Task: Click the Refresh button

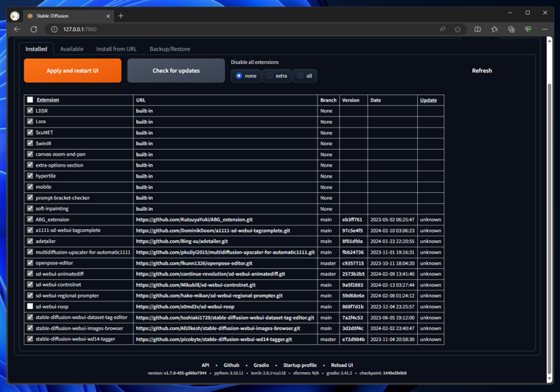Action: coord(482,71)
